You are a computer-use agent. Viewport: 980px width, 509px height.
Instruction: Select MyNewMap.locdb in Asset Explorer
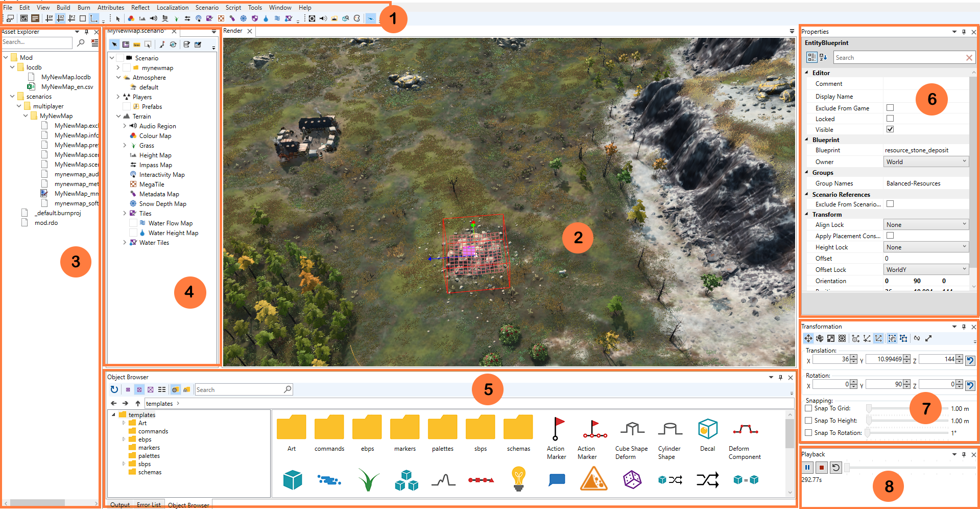pyautogui.click(x=66, y=77)
